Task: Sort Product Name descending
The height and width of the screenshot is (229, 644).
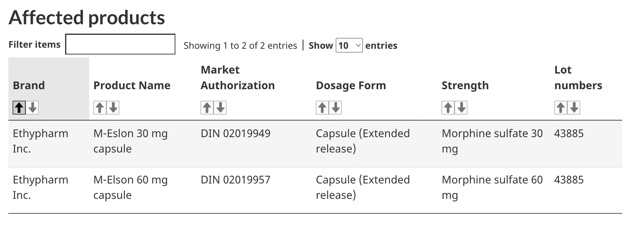Action: click(x=113, y=108)
